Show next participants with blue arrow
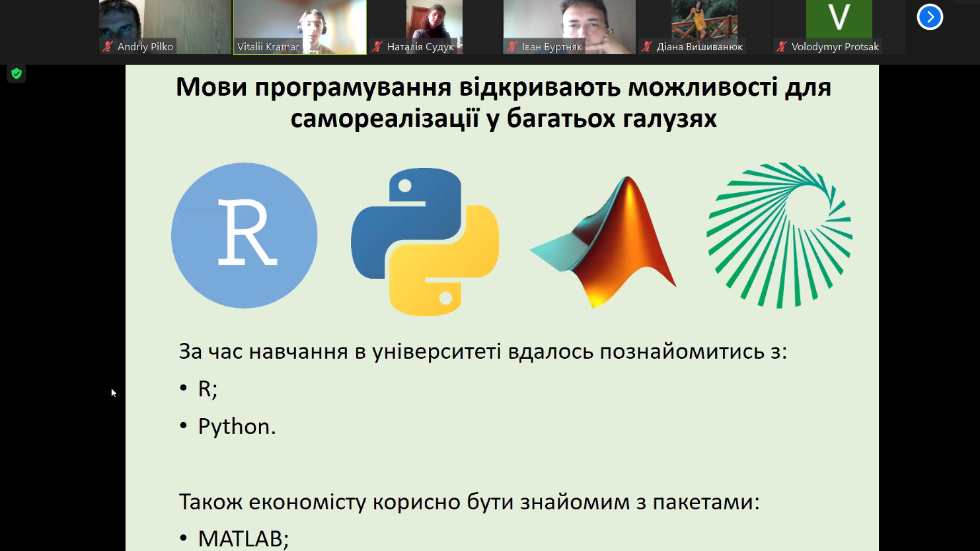The height and width of the screenshot is (551, 980). click(x=929, y=17)
